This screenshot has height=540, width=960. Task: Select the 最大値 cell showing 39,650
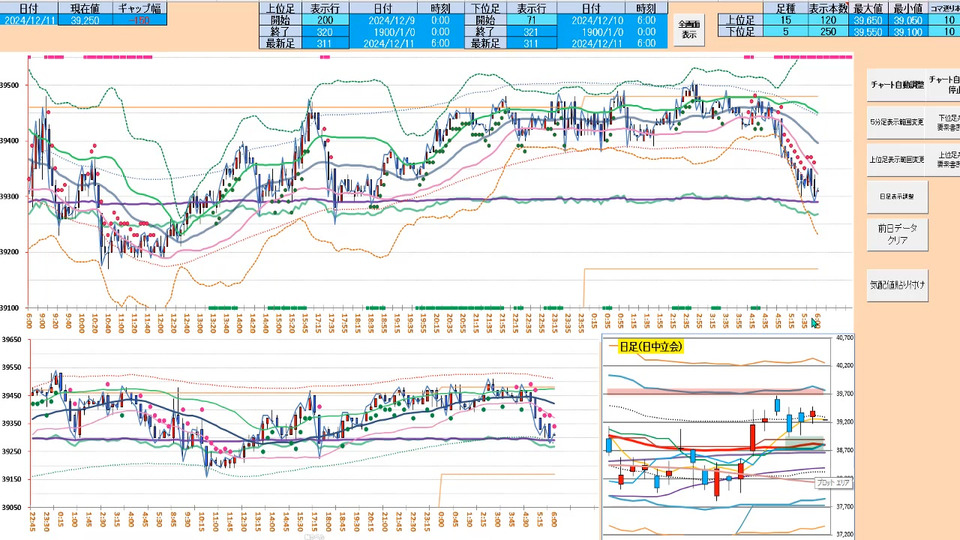coord(868,20)
